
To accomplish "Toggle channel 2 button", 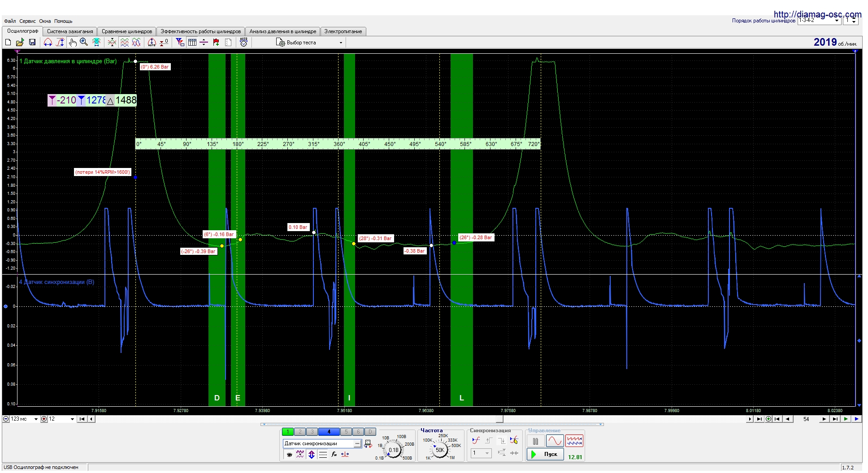I will 300,432.
